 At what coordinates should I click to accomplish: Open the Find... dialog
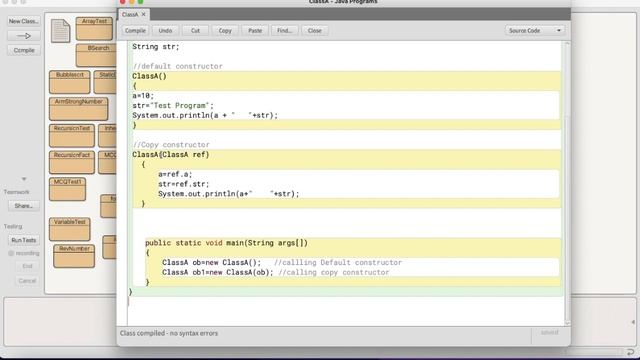click(x=284, y=31)
